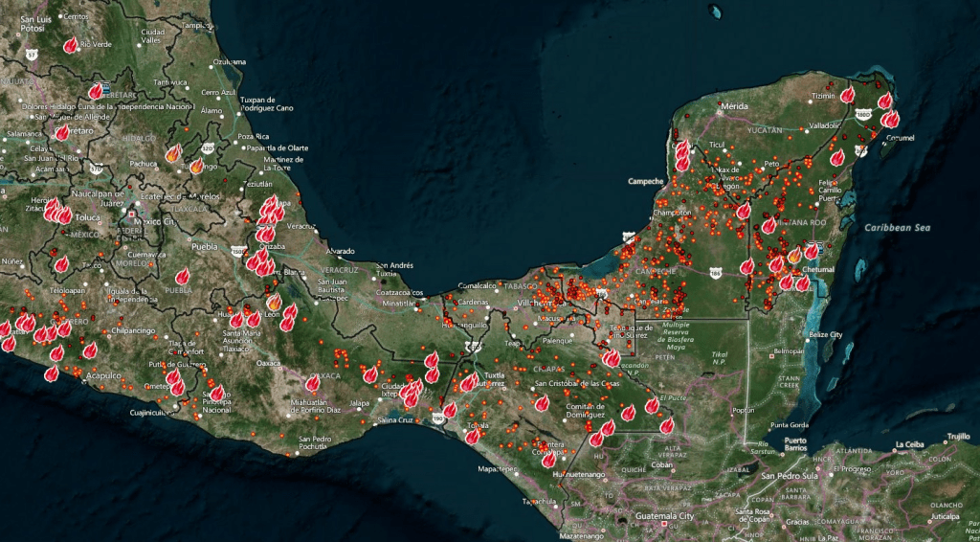Select the Mapastepec label

click(x=497, y=468)
